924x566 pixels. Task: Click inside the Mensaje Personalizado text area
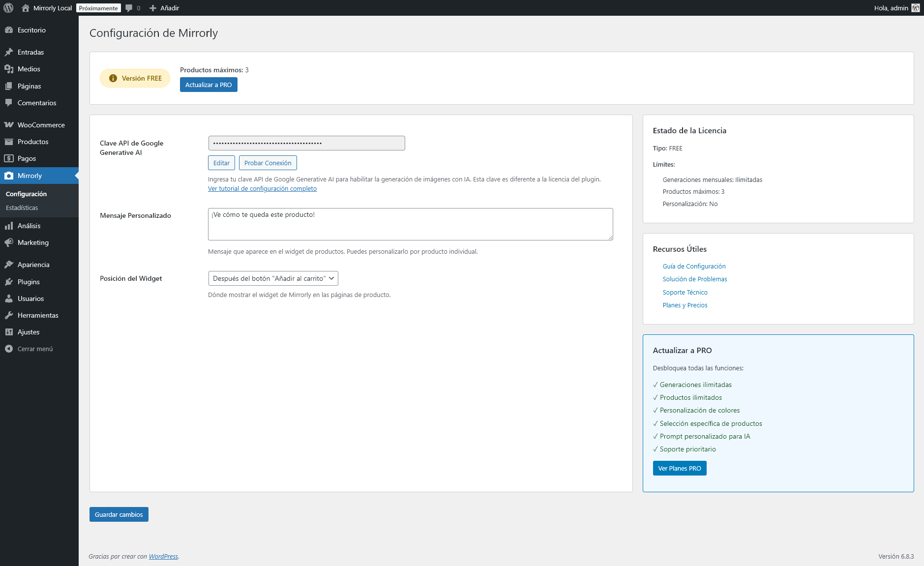[x=411, y=224]
